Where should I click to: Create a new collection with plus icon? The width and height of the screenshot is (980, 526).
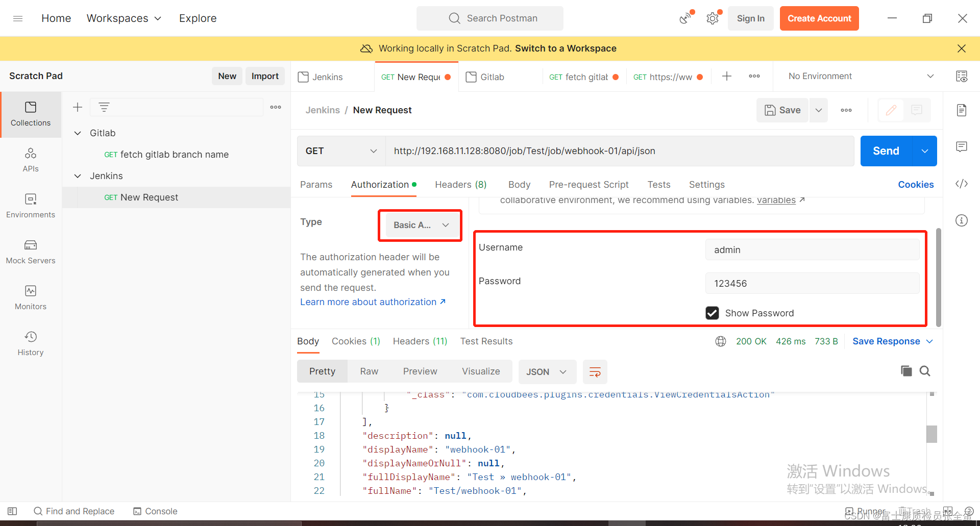click(x=78, y=107)
